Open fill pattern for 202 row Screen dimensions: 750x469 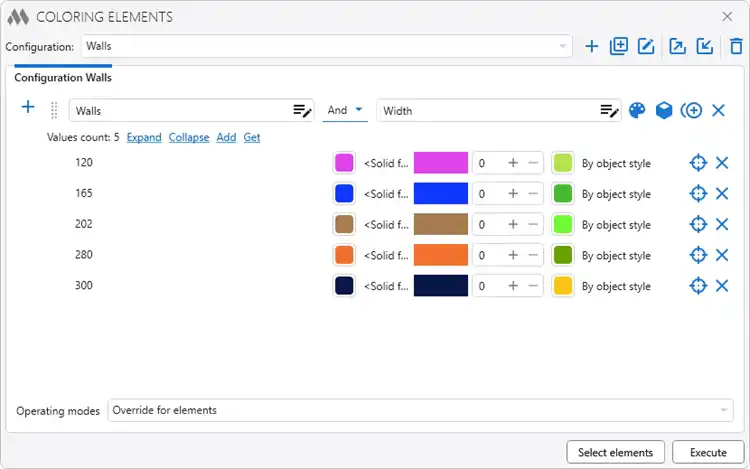[x=386, y=225]
